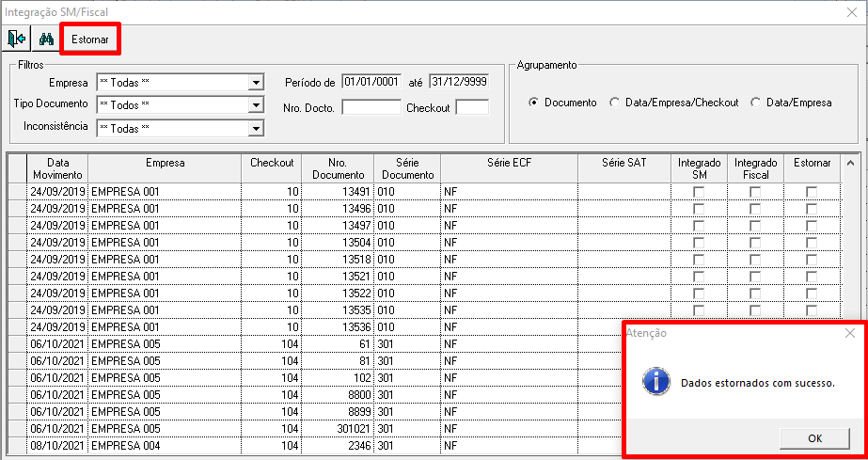This screenshot has height=460, width=868.
Task: Click row selector for document 13491
Action: 19,192
